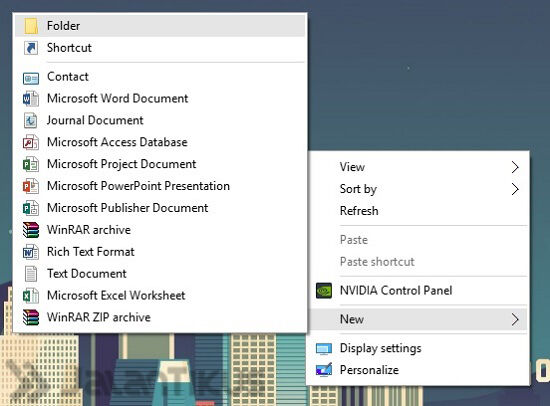
Task: Click the Personalize icon
Action: [x=324, y=370]
